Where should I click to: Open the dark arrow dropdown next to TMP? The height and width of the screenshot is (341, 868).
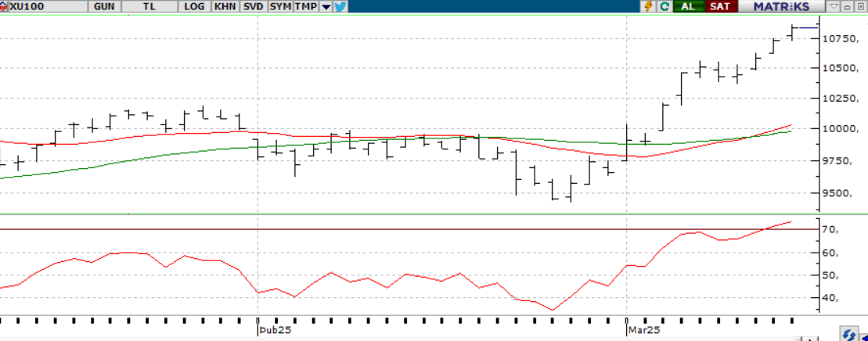click(x=326, y=6)
